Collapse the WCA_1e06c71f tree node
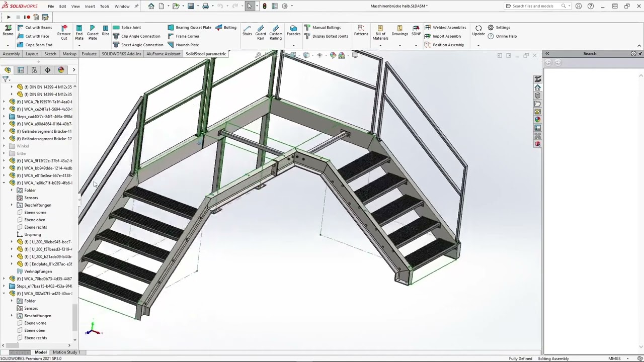This screenshot has width=644, height=362. click(x=5, y=183)
